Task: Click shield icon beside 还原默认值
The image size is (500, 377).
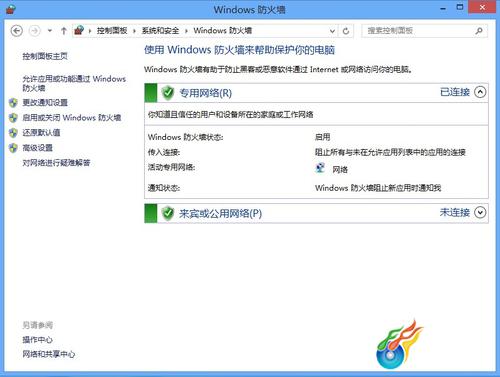Action: pos(13,133)
